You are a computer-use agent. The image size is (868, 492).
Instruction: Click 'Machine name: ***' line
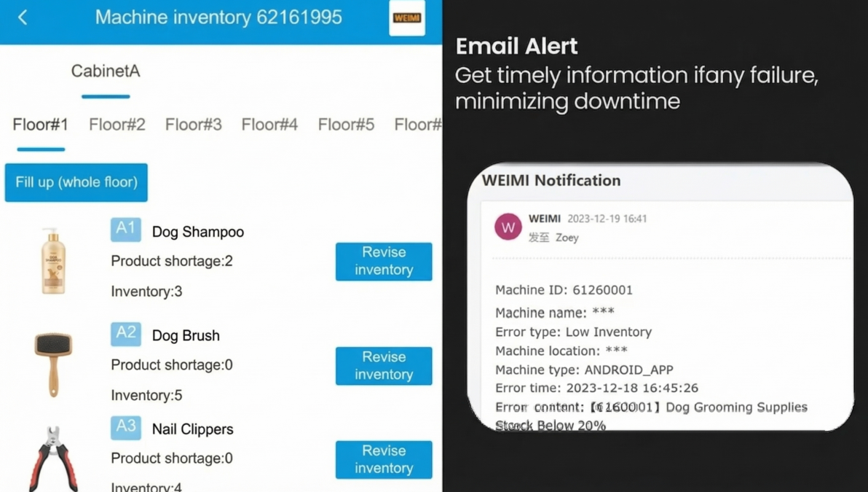tap(555, 313)
